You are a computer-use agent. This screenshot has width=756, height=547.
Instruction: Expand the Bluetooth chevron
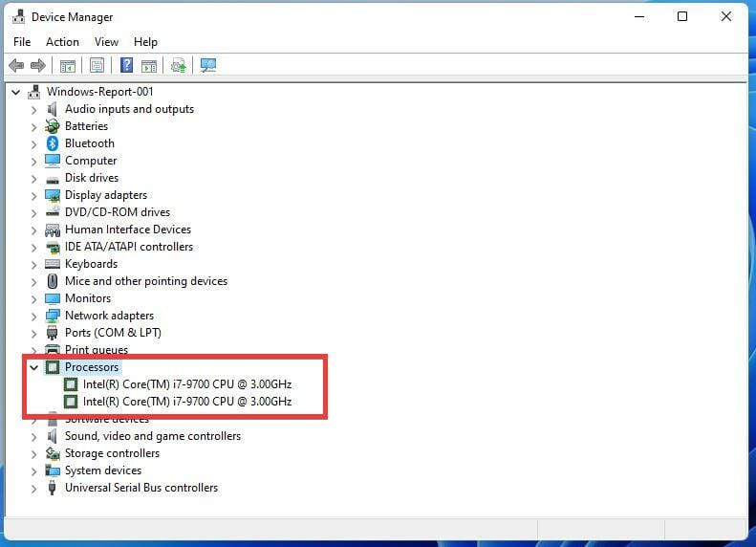point(33,144)
